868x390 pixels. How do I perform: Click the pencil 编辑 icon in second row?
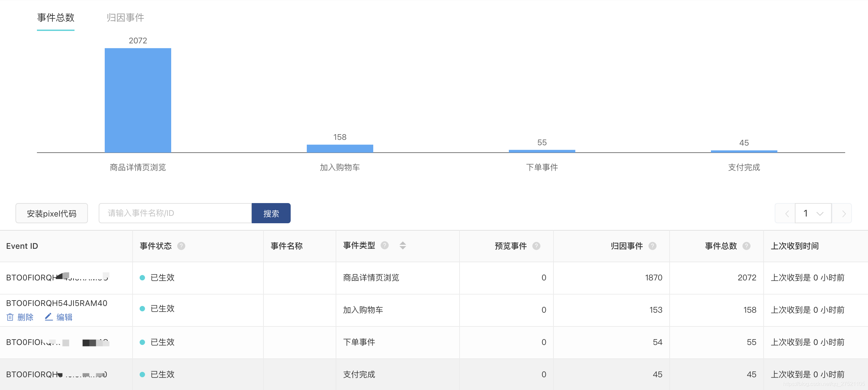pyautogui.click(x=49, y=317)
